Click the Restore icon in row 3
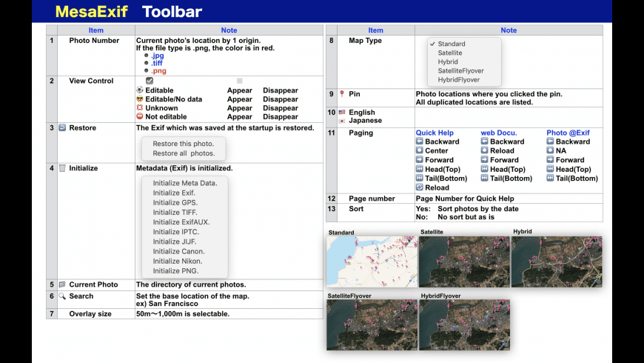 tap(62, 128)
